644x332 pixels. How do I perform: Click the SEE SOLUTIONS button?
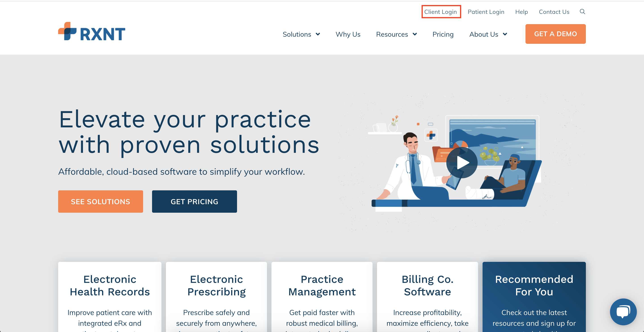tap(100, 201)
